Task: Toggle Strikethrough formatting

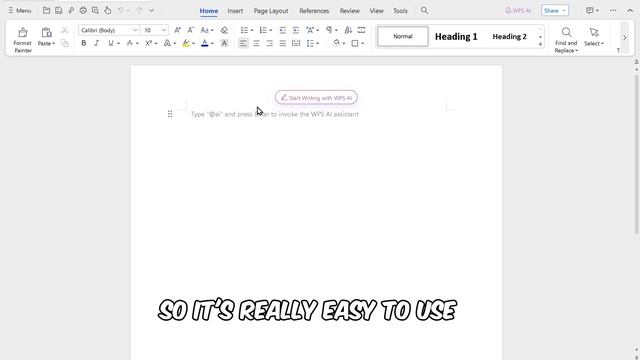Action: tap(129, 43)
